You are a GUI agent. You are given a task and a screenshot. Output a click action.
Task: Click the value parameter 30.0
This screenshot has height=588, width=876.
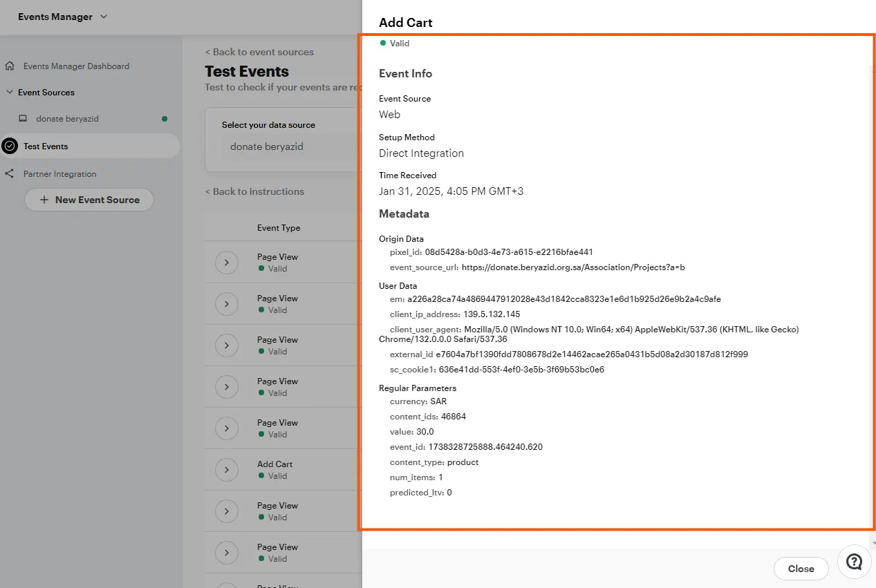click(425, 432)
